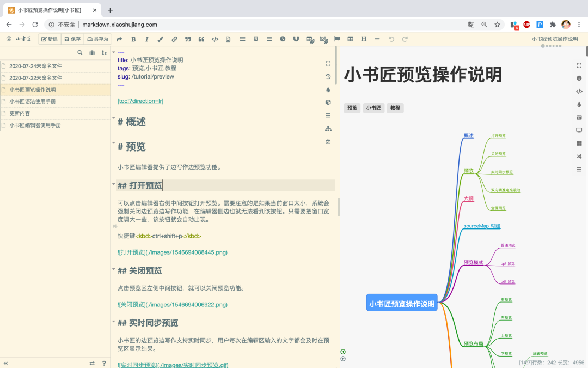Click the Italic formatting icon
This screenshot has height=368, width=588.
146,39
